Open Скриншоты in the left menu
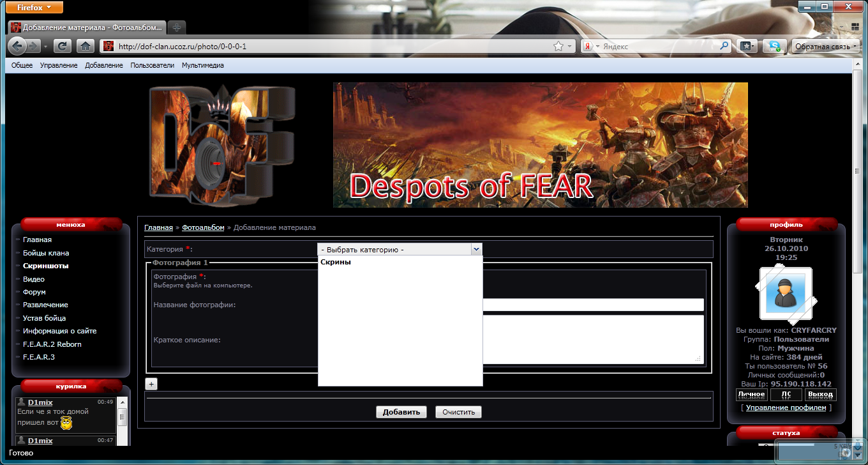Screen dimensions: 868x465 click(x=46, y=266)
